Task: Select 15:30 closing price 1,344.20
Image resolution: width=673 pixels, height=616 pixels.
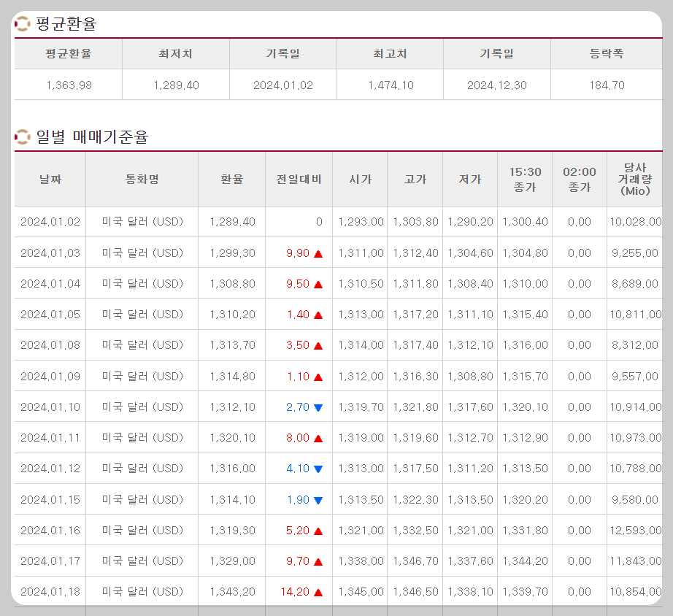Action: coord(525,561)
